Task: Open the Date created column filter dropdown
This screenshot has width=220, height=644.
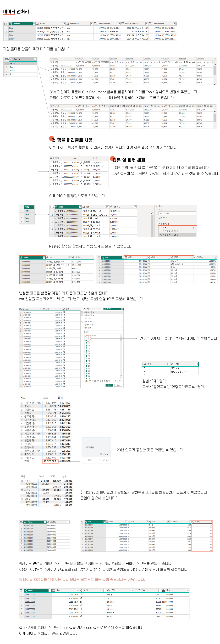Action: point(174,24)
